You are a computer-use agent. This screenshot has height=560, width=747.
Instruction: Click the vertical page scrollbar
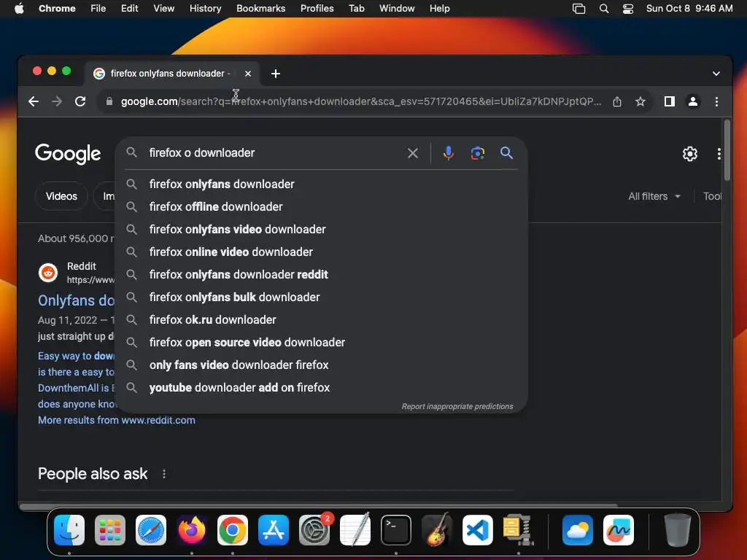727,150
